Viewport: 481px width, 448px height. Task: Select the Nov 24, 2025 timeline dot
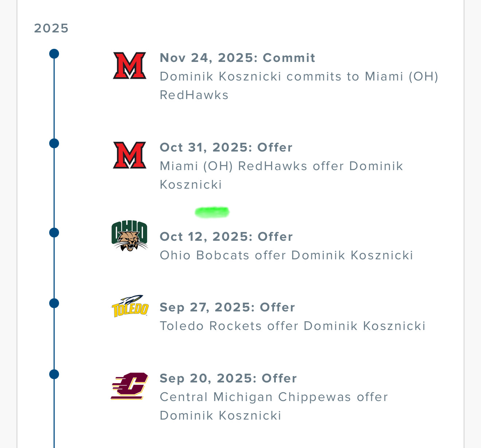click(54, 54)
